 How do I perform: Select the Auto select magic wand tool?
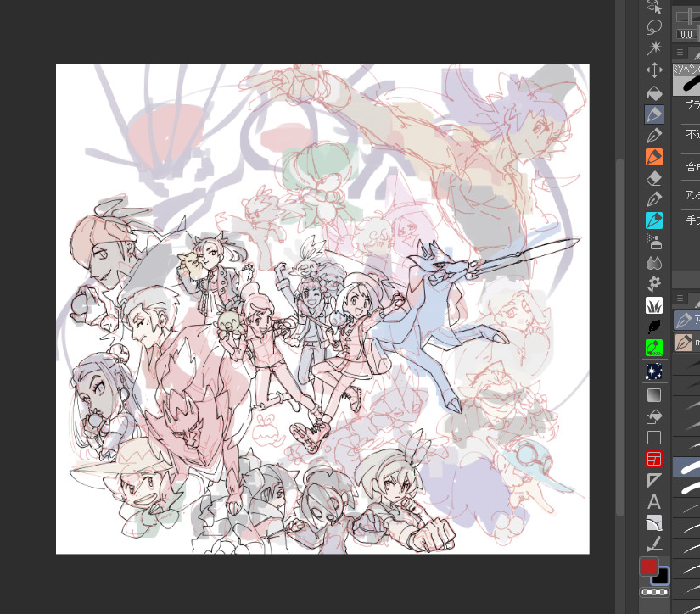click(x=654, y=47)
